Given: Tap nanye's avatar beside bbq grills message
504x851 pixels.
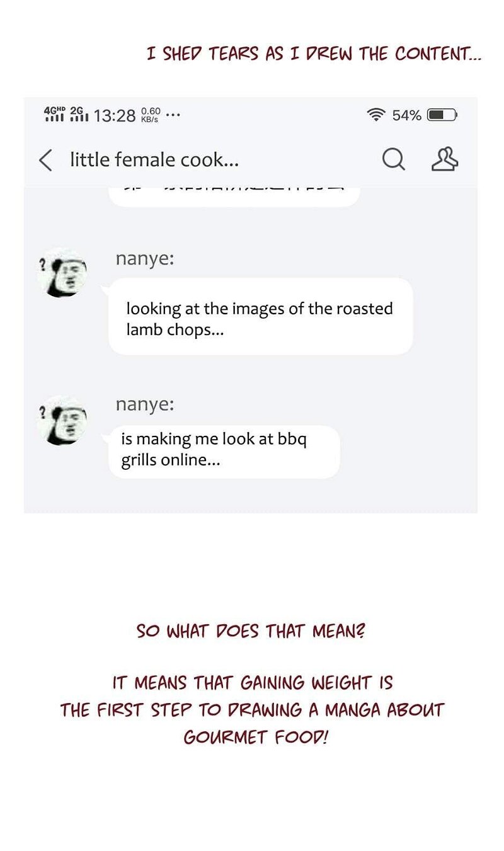Looking at the screenshot, I should tap(62, 421).
